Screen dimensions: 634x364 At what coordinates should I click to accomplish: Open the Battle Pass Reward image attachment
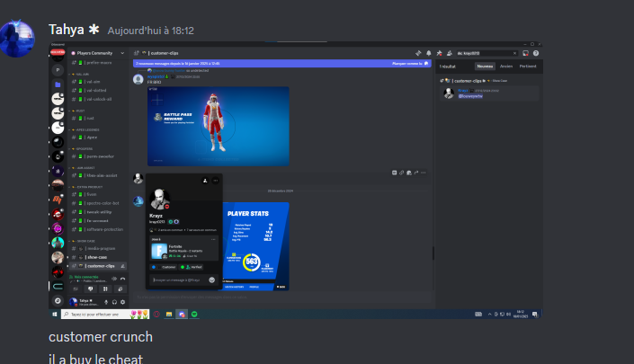pyautogui.click(x=219, y=126)
